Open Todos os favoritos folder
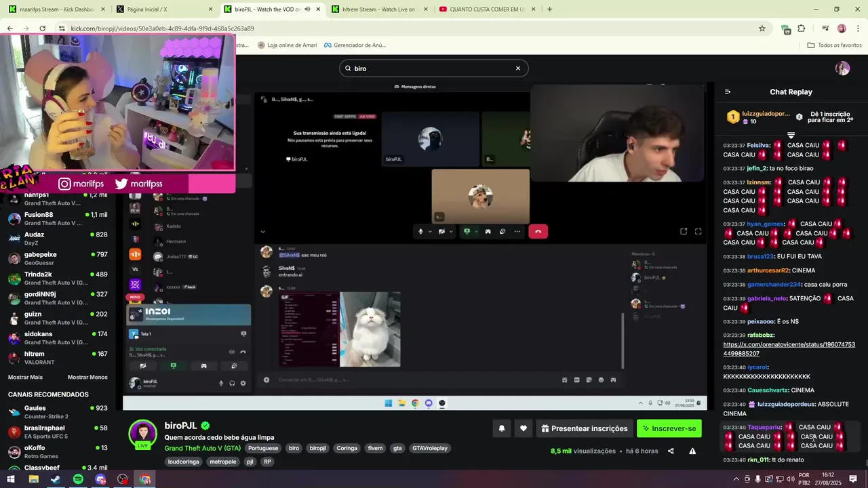 (x=834, y=45)
